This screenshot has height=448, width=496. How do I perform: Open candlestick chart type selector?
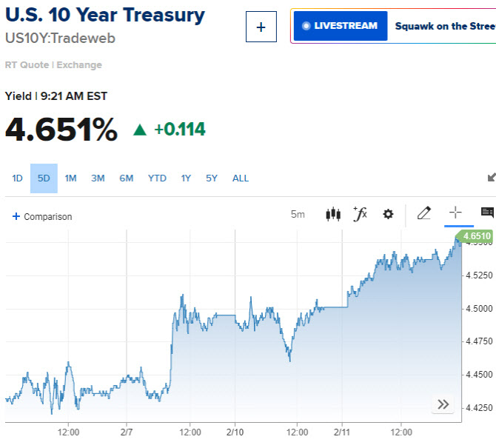(333, 214)
